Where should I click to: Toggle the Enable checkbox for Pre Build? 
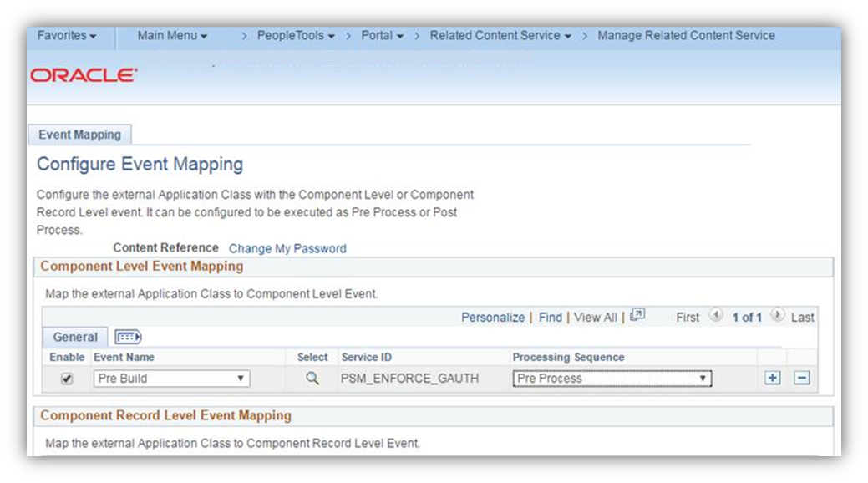tap(68, 379)
